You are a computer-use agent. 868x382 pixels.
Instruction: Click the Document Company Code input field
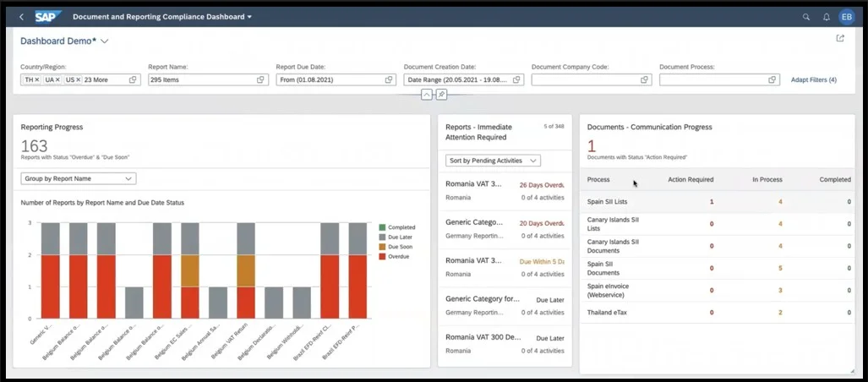(583, 79)
